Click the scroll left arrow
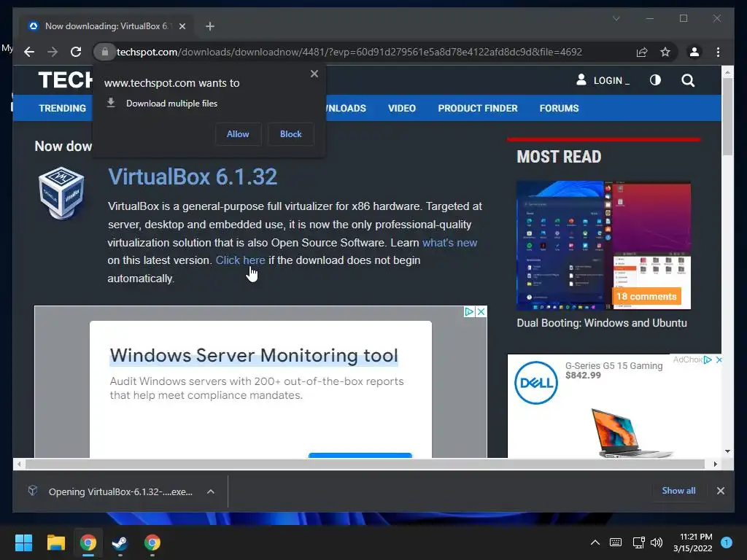Image resolution: width=747 pixels, height=560 pixels. [x=18, y=464]
